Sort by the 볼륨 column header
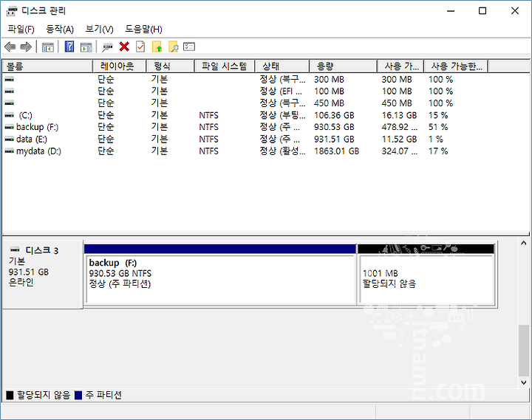This screenshot has height=420, width=532. click(47, 66)
